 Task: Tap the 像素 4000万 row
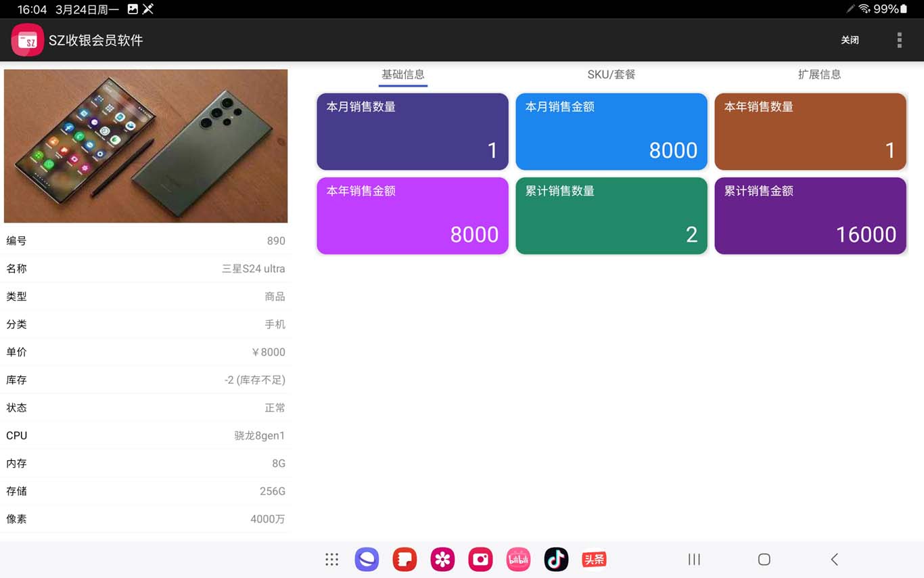coord(145,518)
